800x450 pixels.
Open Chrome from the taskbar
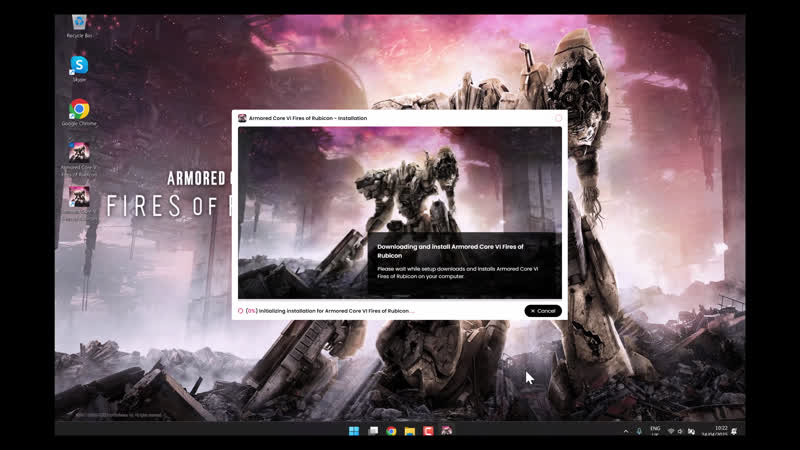(x=391, y=431)
